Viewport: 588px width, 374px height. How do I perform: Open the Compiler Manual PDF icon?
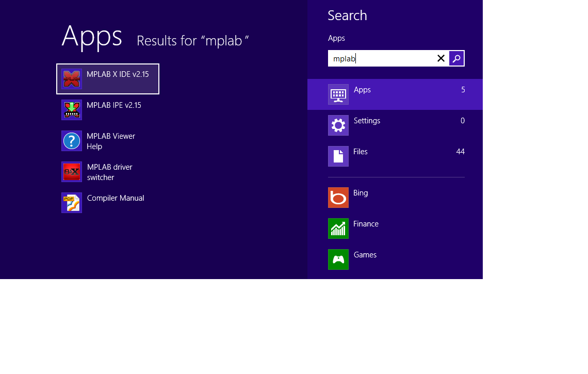(x=72, y=203)
